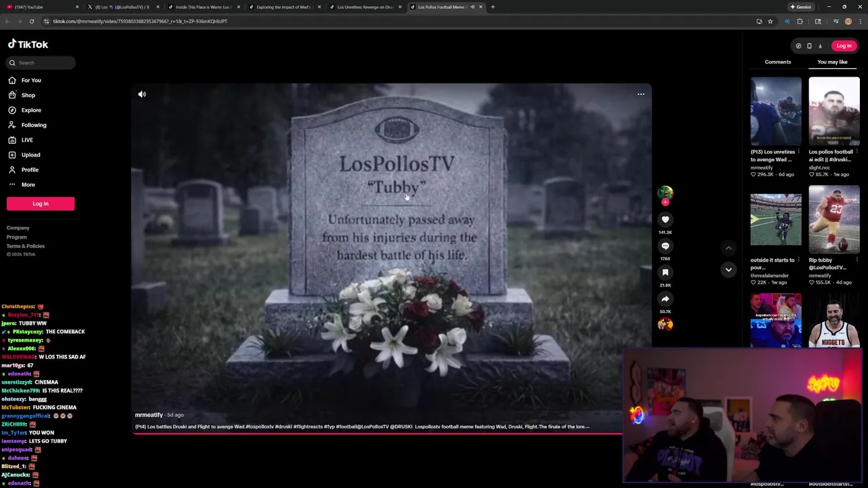
Task: Expand the More sidebar menu
Action: [x=21, y=184]
